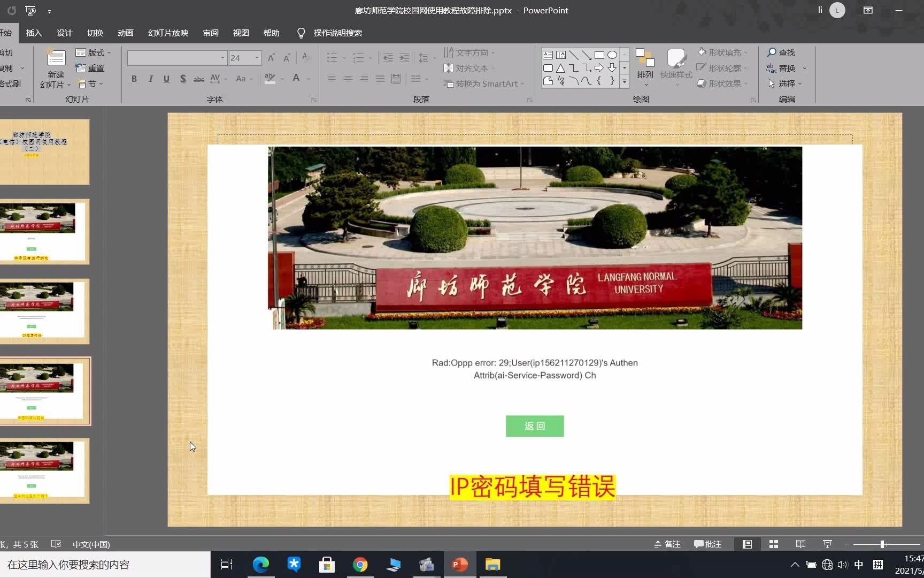This screenshot has height=578, width=924.
Task: Expand the shapes gallery
Action: [624, 81]
